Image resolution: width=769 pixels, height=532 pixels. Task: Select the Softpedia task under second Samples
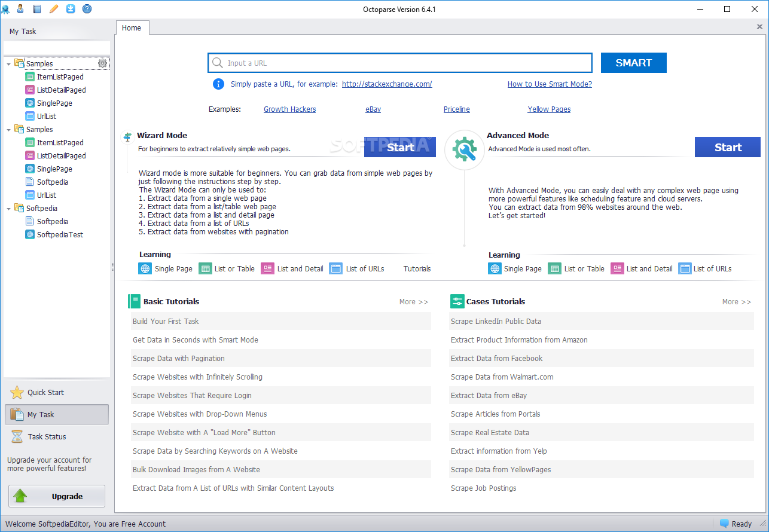pyautogui.click(x=53, y=182)
